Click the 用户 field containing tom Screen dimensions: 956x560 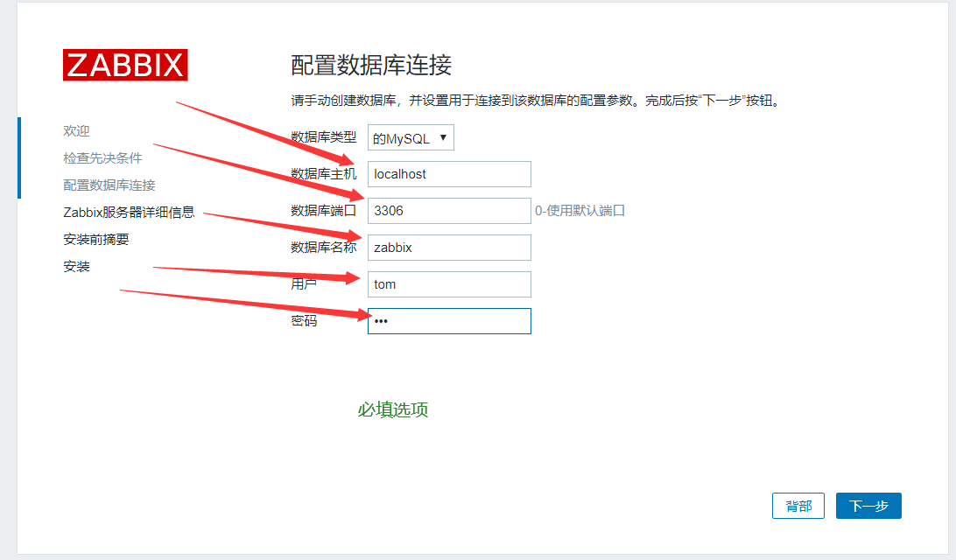(x=449, y=284)
